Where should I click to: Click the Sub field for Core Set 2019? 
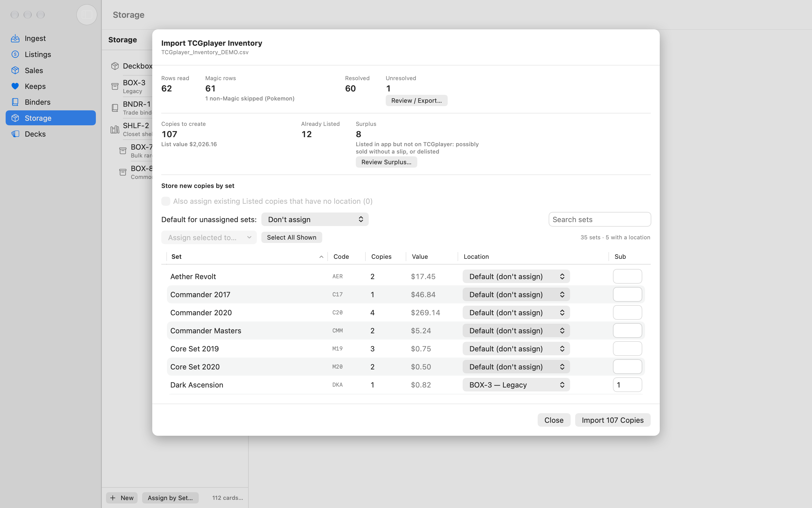[627, 349]
